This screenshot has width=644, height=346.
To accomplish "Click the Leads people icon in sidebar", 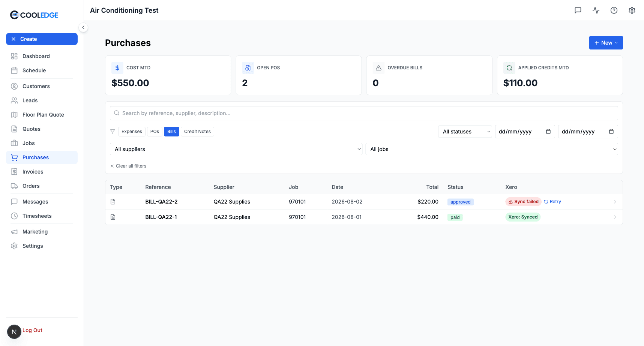I will point(14,100).
